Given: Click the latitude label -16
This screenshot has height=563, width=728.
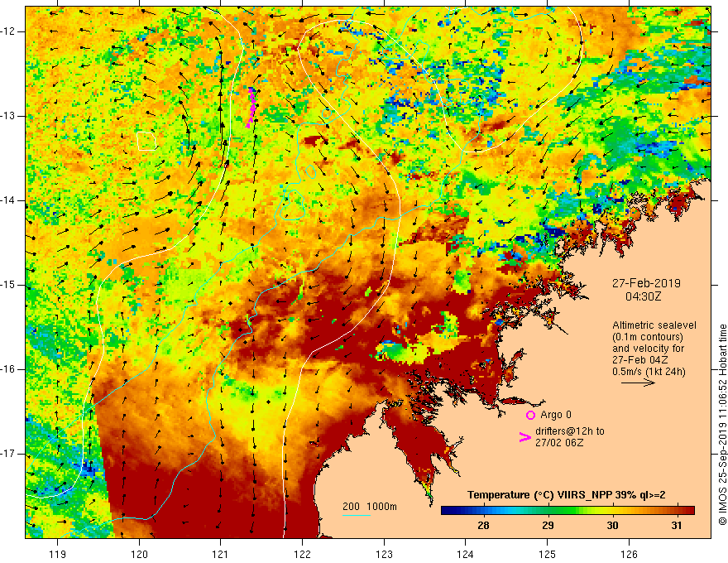Looking at the screenshot, I should 8,369.
